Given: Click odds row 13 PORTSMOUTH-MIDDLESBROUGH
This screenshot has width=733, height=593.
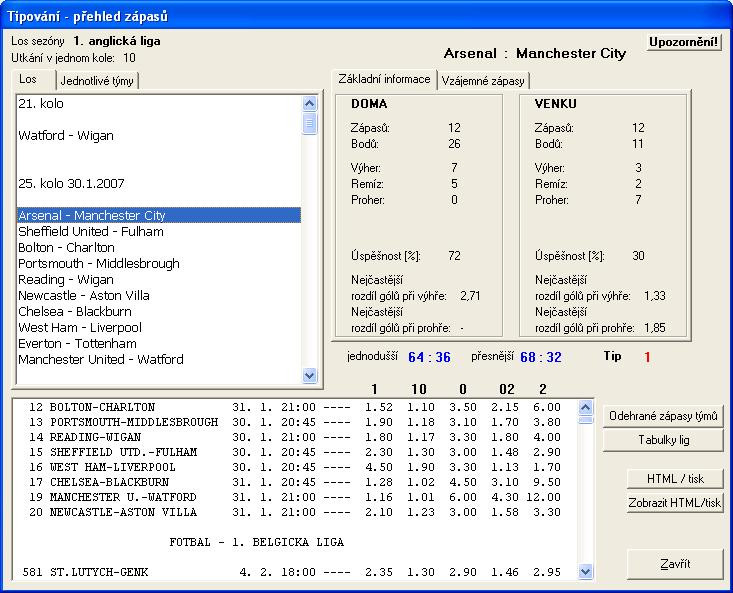Looking at the screenshot, I should pyautogui.click(x=295, y=422).
